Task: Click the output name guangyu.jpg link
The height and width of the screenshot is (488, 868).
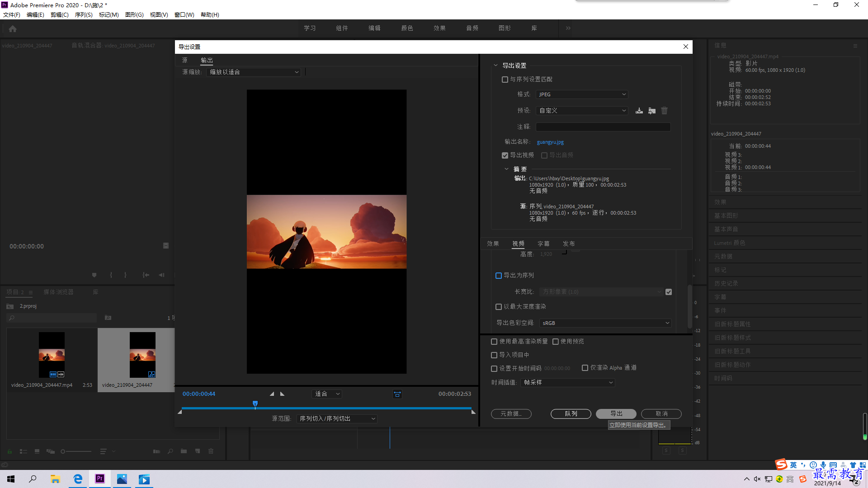Action: coord(550,142)
